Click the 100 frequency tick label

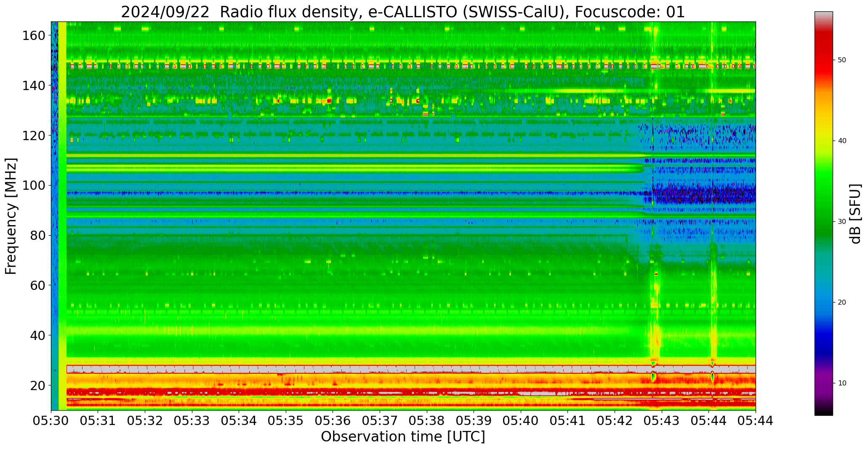coord(34,185)
